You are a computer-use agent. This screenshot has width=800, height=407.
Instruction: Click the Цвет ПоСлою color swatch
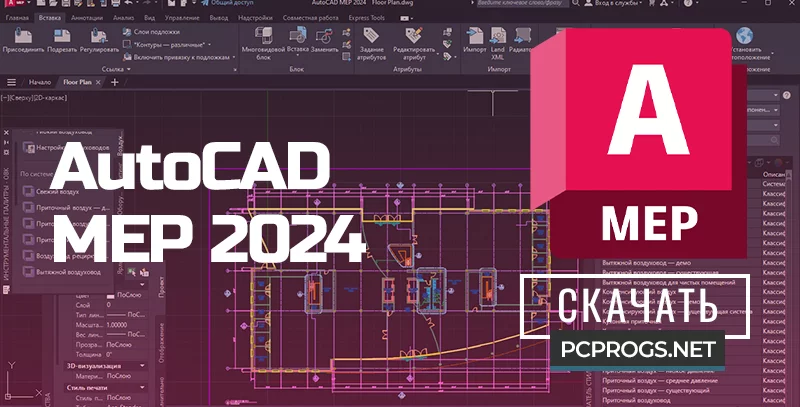click(111, 295)
